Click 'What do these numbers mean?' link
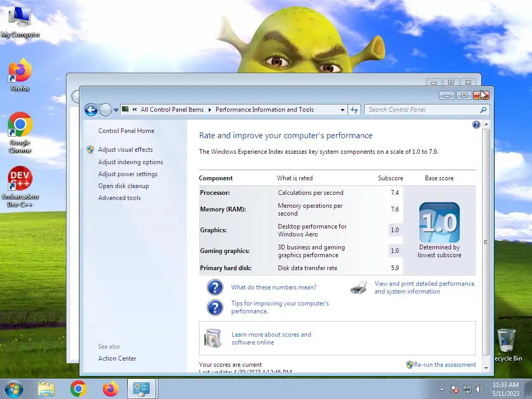This screenshot has height=399, width=532. [274, 287]
